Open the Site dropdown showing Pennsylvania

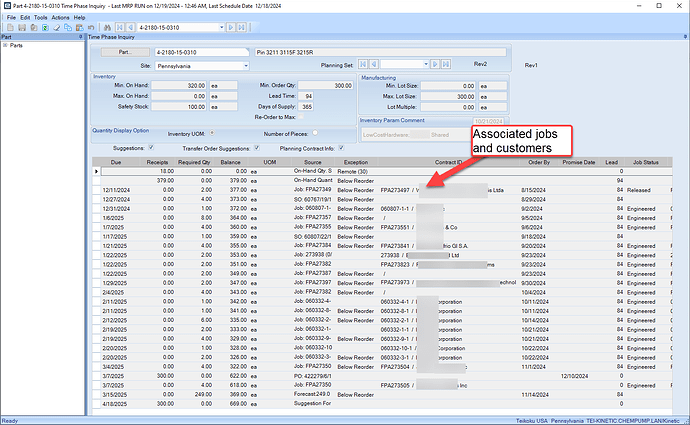[x=246, y=66]
